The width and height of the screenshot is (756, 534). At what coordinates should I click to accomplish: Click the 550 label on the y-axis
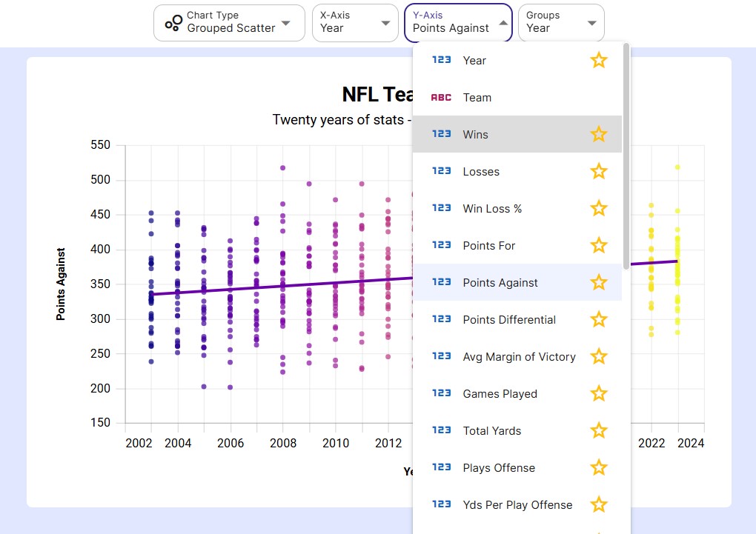100,145
